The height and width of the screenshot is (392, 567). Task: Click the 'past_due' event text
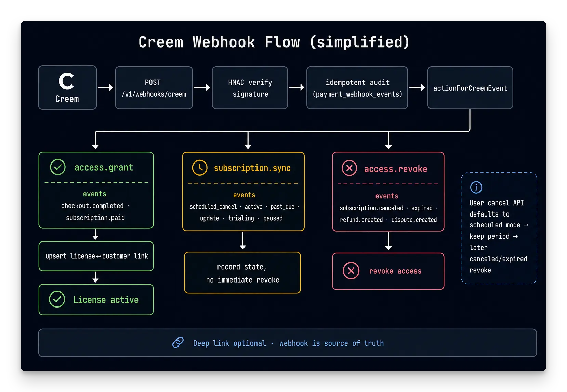(282, 207)
